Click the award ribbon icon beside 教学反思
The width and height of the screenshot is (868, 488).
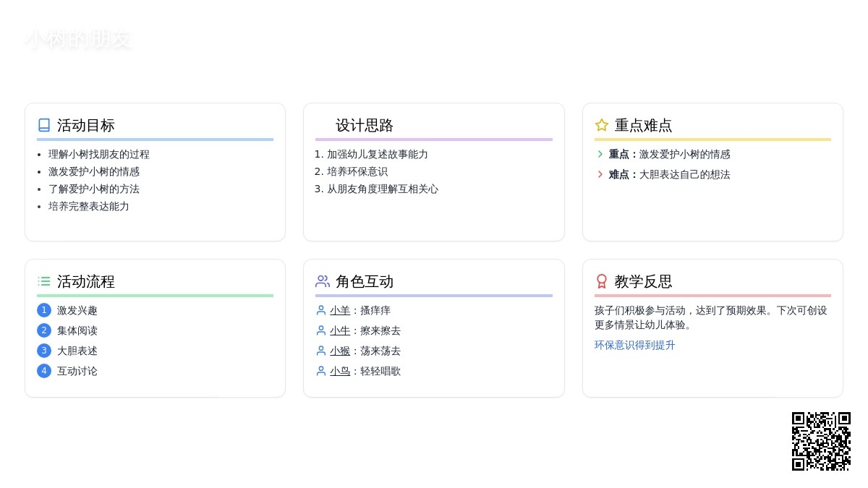click(601, 281)
